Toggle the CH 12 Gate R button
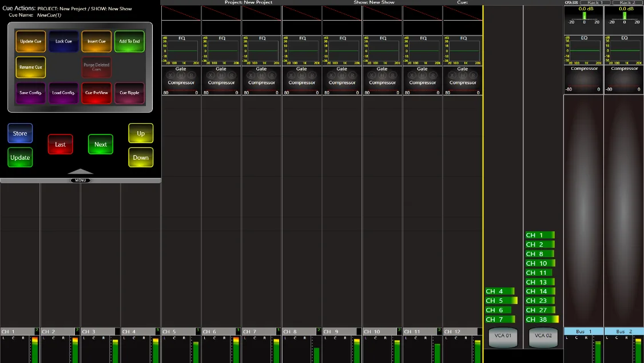The height and width of the screenshot is (363, 644). point(473,76)
